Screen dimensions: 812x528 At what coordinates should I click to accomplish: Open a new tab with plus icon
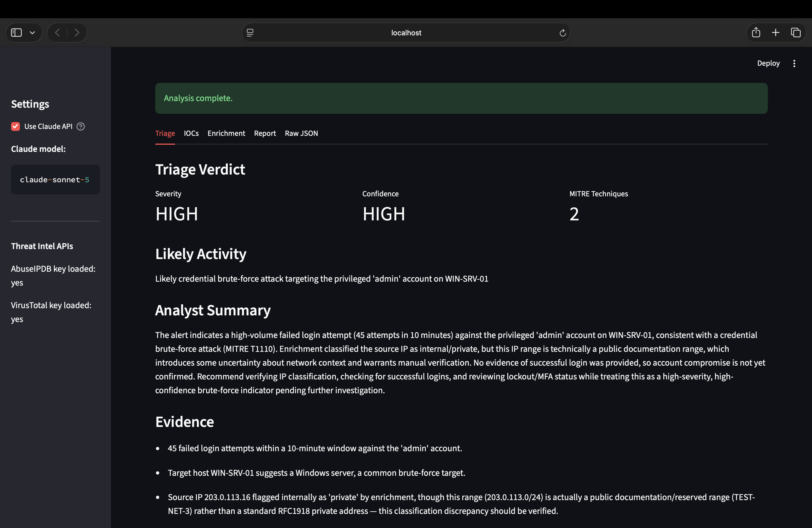[776, 32]
